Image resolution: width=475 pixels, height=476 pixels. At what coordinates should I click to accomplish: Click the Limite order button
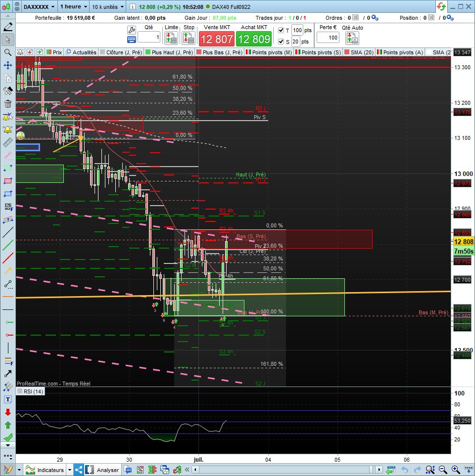[x=171, y=38]
